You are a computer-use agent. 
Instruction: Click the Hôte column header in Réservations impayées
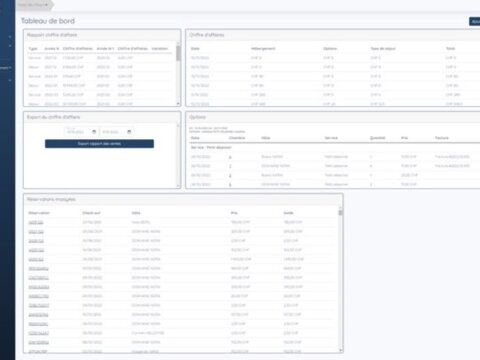136,213
